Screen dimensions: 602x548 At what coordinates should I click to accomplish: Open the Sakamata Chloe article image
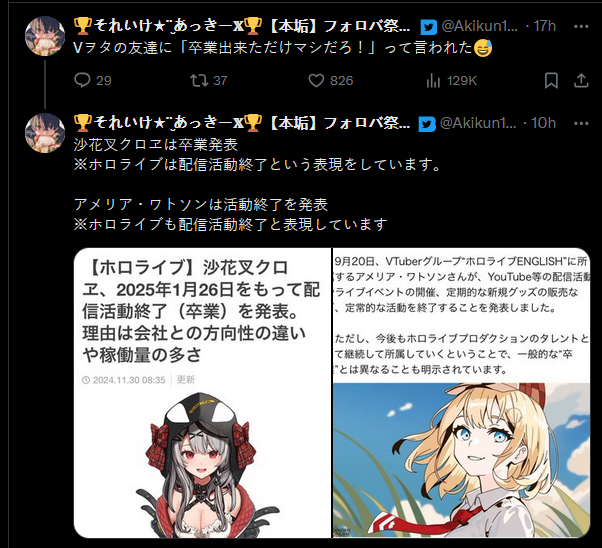tap(202, 393)
